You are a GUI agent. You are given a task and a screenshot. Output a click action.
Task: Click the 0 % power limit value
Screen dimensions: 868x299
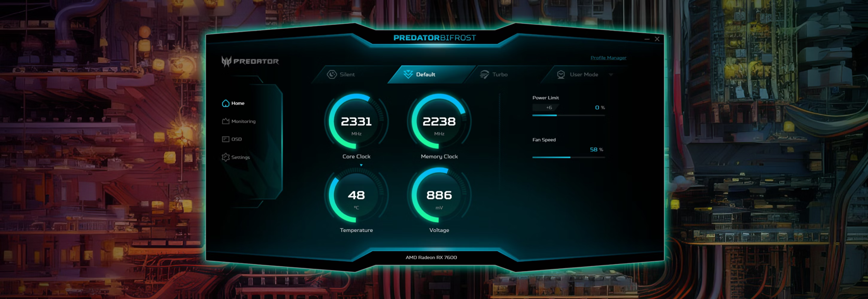coord(600,107)
